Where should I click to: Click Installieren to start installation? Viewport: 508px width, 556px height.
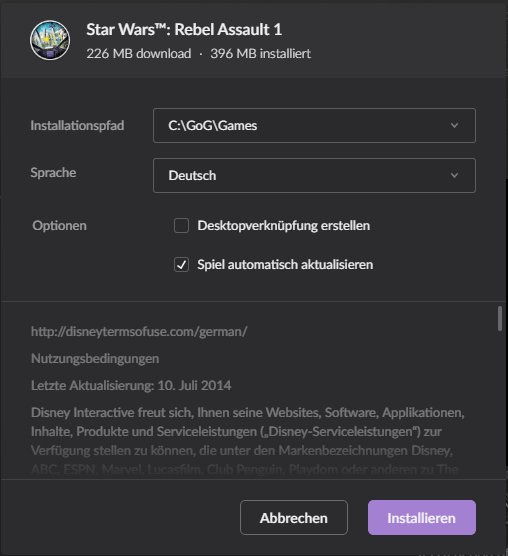422,518
